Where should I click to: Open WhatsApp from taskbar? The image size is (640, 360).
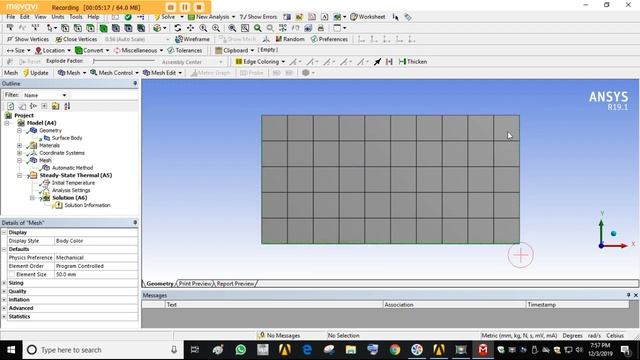(241, 350)
